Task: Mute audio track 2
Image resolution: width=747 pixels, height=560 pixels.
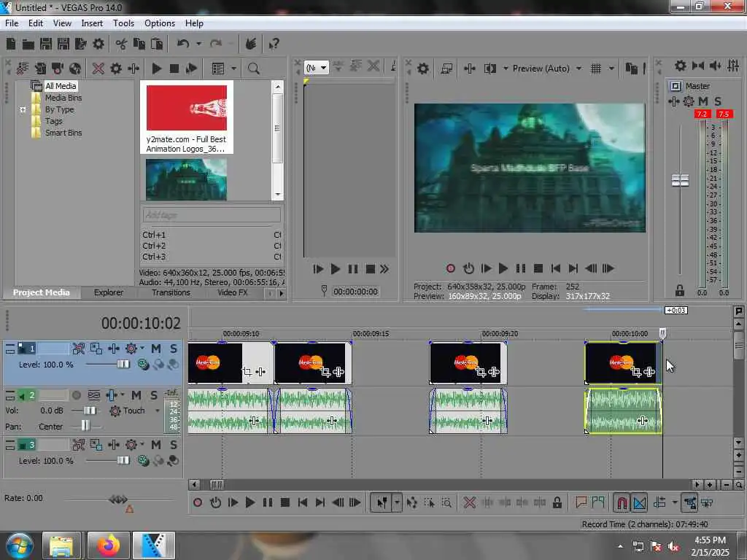Action: pos(136,395)
